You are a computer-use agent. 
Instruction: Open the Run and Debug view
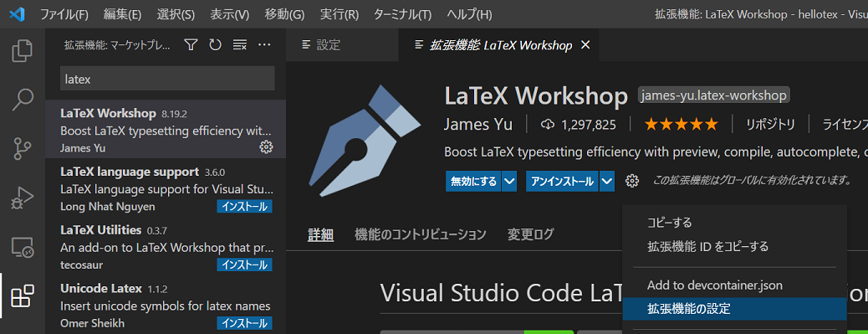[x=23, y=198]
